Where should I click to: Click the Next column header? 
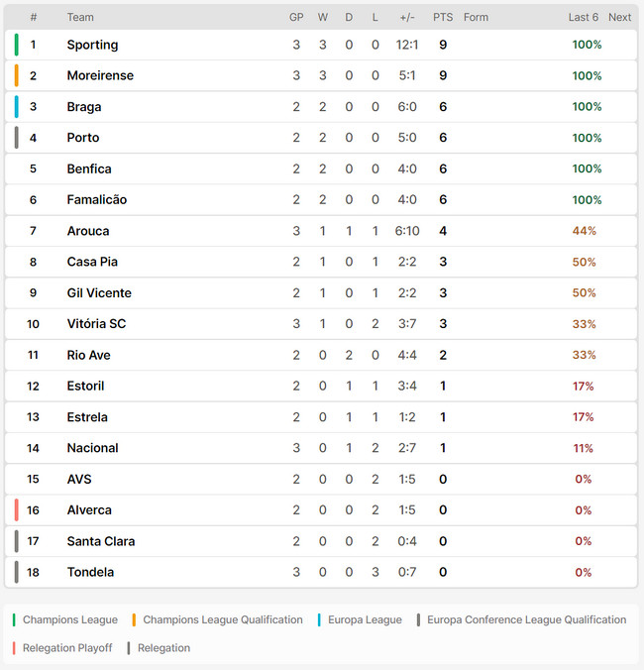619,17
